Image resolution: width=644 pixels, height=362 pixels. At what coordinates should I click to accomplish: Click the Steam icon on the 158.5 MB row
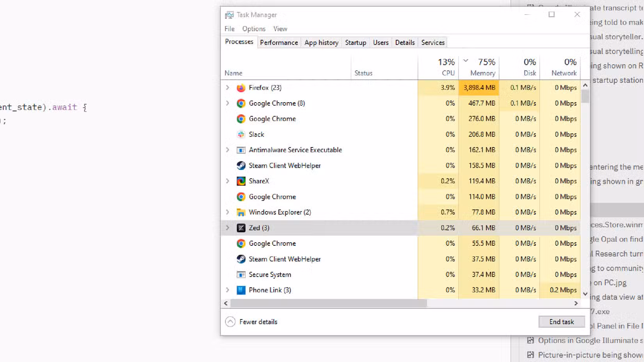click(241, 166)
